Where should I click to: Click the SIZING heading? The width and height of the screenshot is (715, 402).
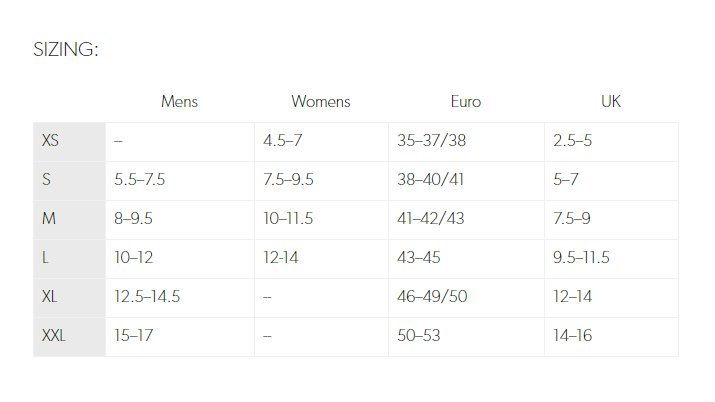(x=66, y=50)
